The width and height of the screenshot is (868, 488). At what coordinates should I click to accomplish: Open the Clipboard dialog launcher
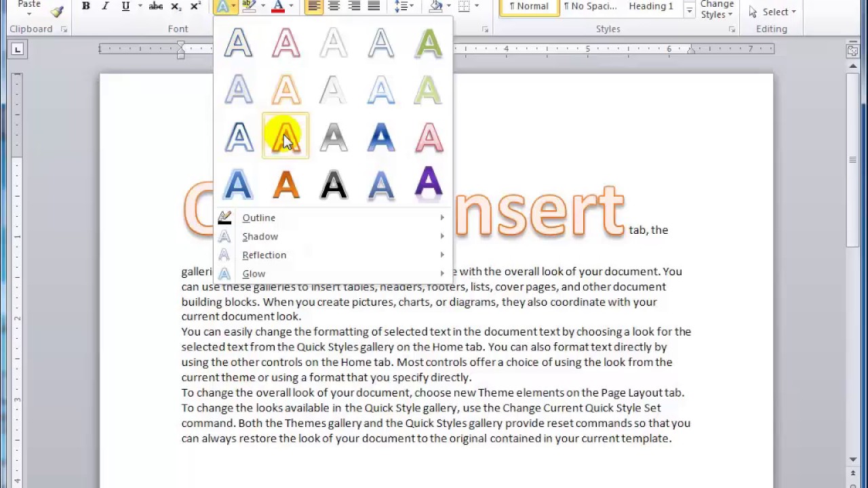64,29
